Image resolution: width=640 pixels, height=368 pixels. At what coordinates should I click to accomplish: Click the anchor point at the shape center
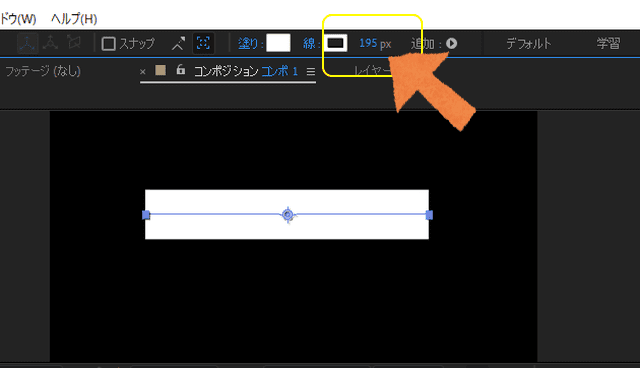(288, 215)
